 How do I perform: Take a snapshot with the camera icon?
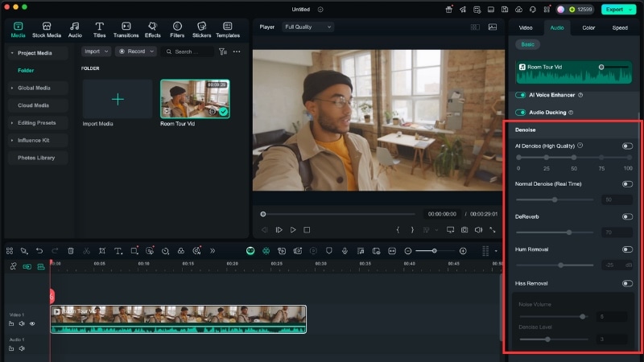(464, 230)
